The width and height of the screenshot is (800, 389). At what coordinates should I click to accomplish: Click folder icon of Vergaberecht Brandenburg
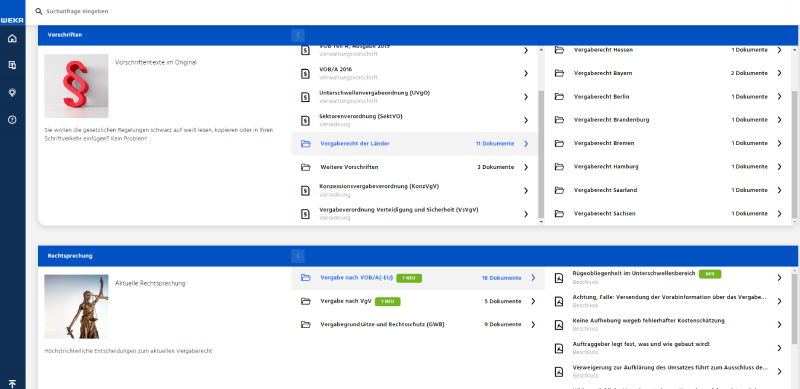click(x=559, y=120)
